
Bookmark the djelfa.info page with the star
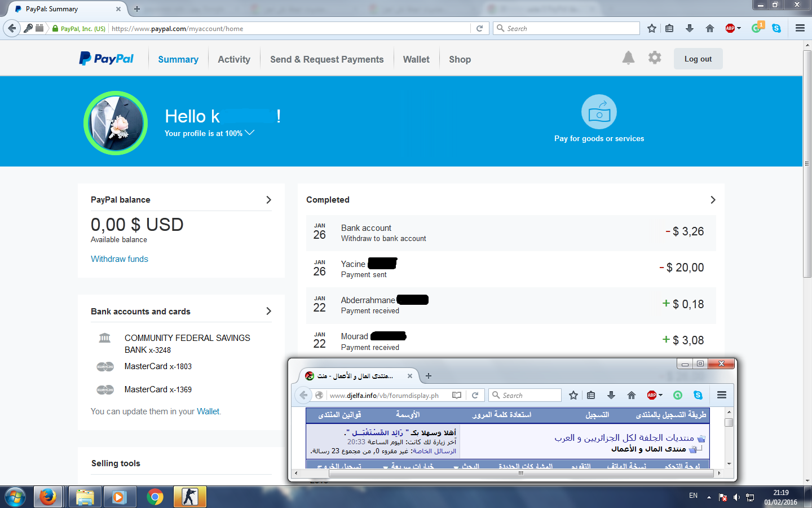point(573,395)
